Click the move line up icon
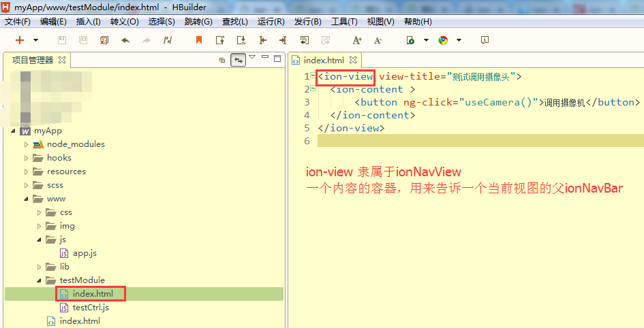 click(x=220, y=40)
